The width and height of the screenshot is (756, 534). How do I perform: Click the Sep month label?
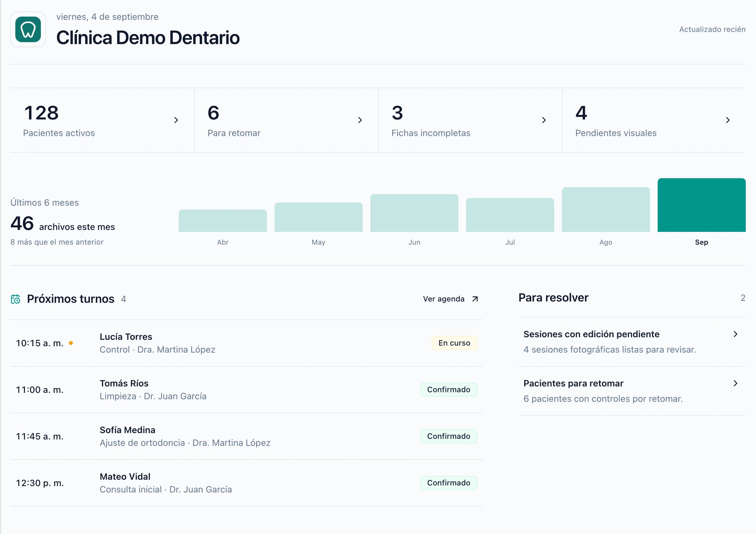pos(702,242)
